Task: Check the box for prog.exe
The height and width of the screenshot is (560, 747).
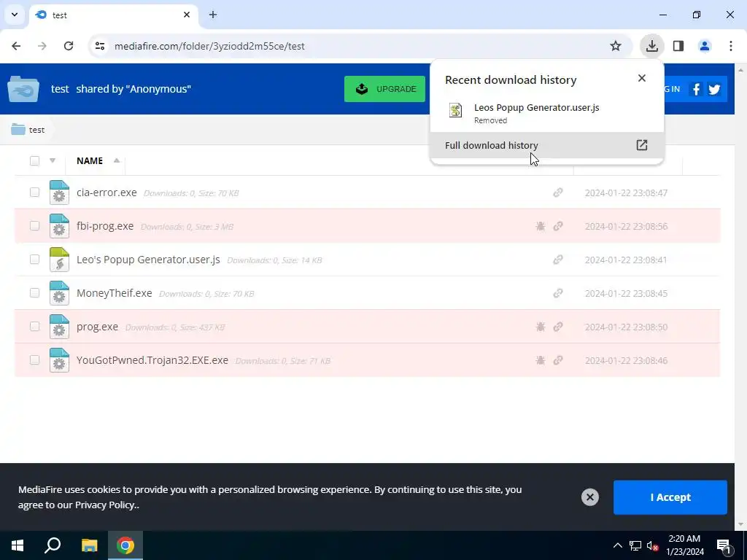Action: tap(34, 326)
